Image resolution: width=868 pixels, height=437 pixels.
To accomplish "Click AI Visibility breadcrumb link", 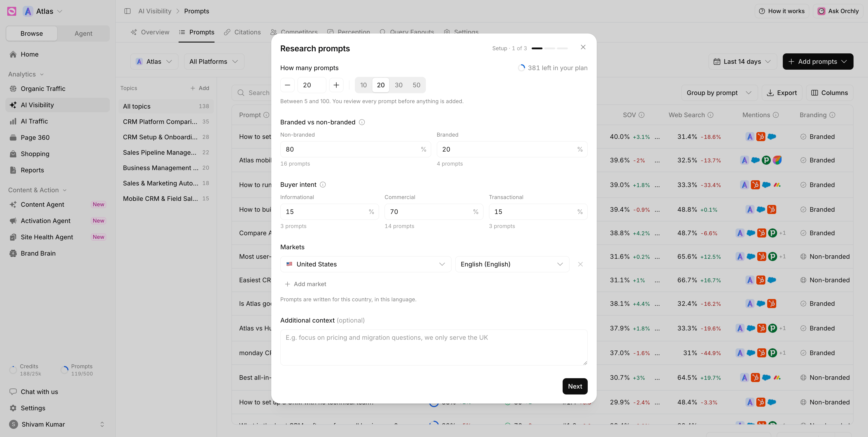I will tap(155, 11).
